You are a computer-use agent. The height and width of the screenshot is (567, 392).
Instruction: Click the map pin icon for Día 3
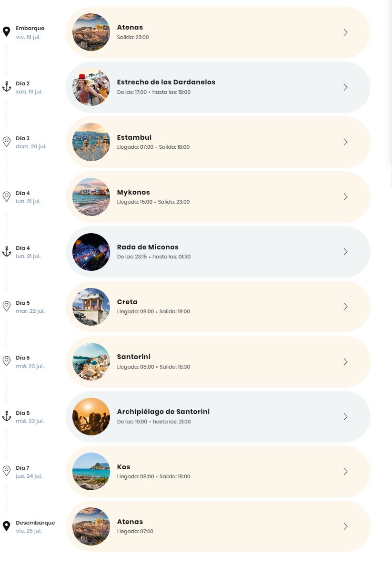tap(7, 142)
